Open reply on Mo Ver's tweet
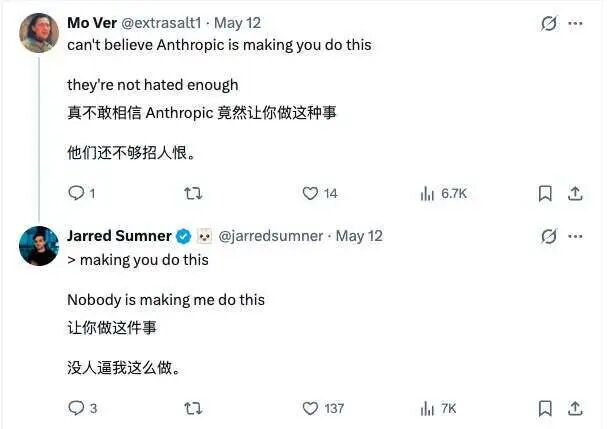Viewport: 607px width, 429px height. [81, 193]
